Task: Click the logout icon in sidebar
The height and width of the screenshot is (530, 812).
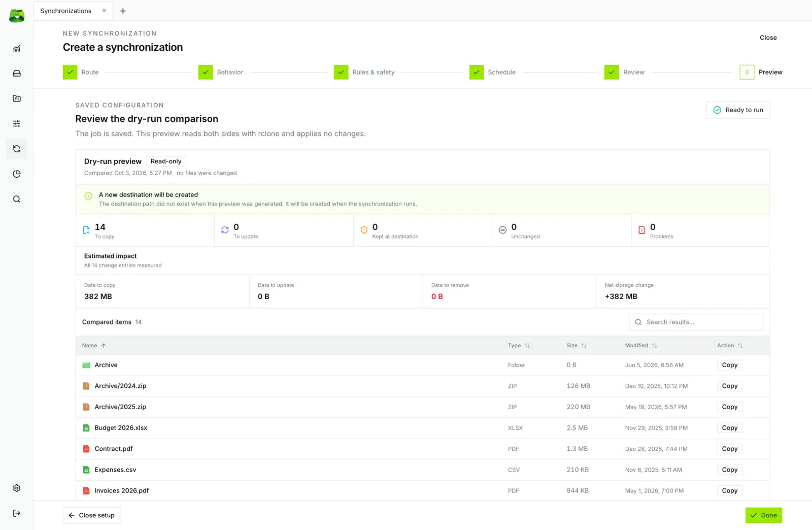Action: [x=17, y=513]
